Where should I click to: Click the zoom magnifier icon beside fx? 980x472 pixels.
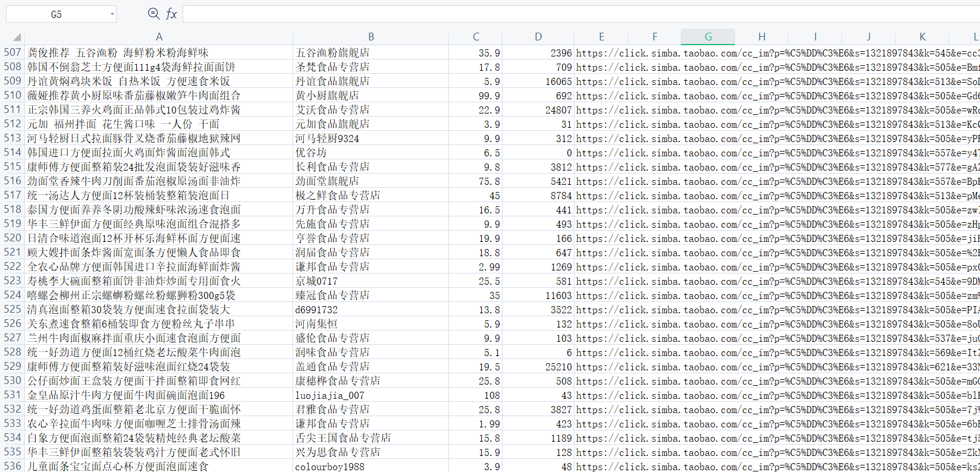pos(153,14)
